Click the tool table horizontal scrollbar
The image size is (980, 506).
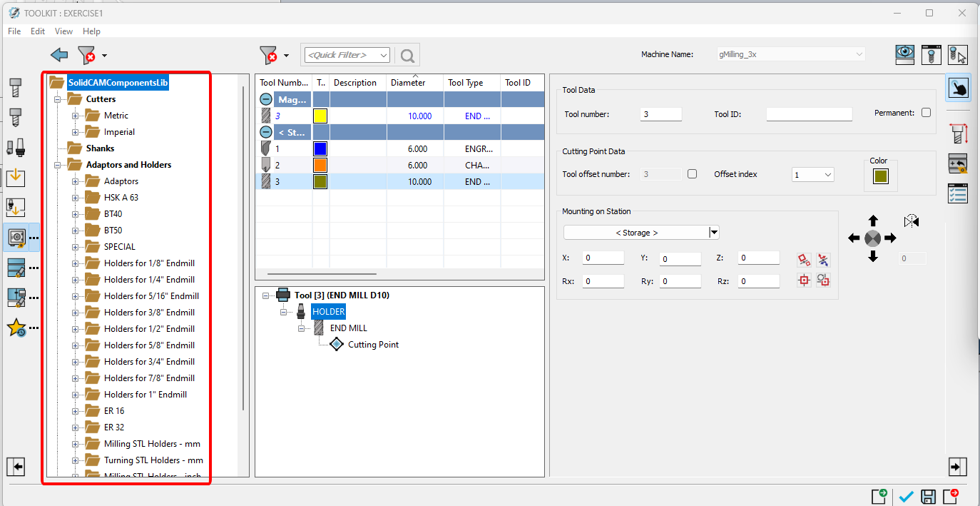point(322,273)
